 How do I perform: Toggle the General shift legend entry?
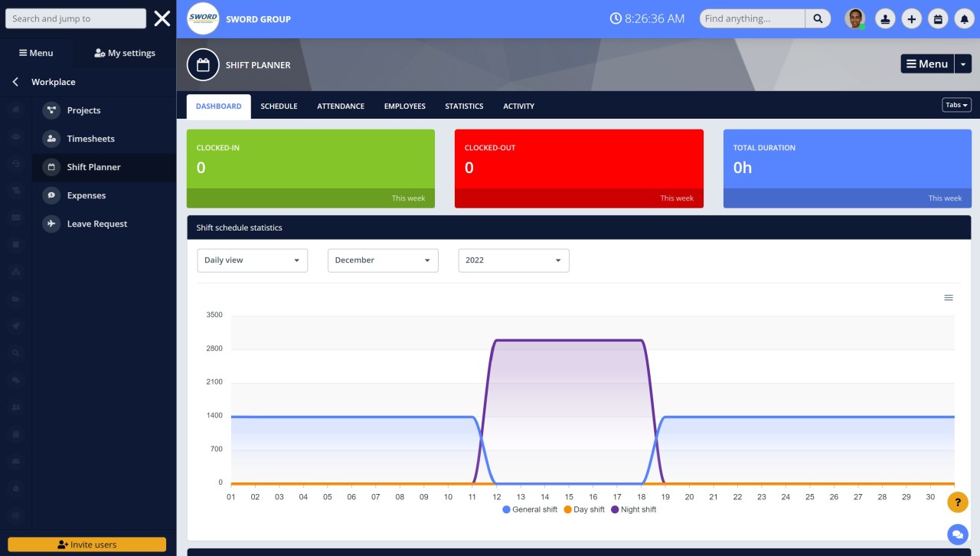[529, 509]
